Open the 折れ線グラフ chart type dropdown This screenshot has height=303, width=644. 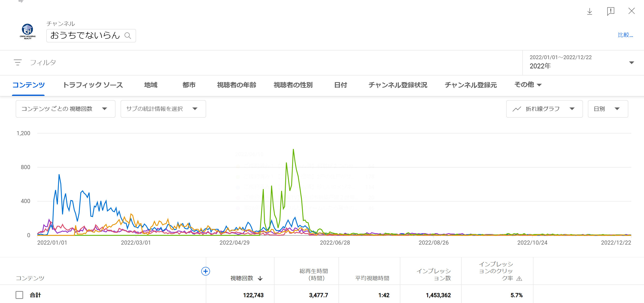click(x=544, y=109)
